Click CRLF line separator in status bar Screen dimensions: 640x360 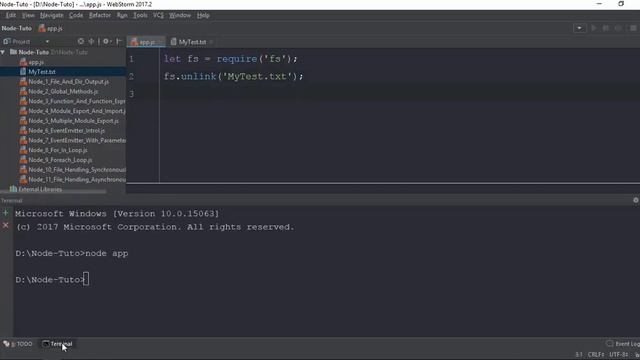[x=596, y=354]
